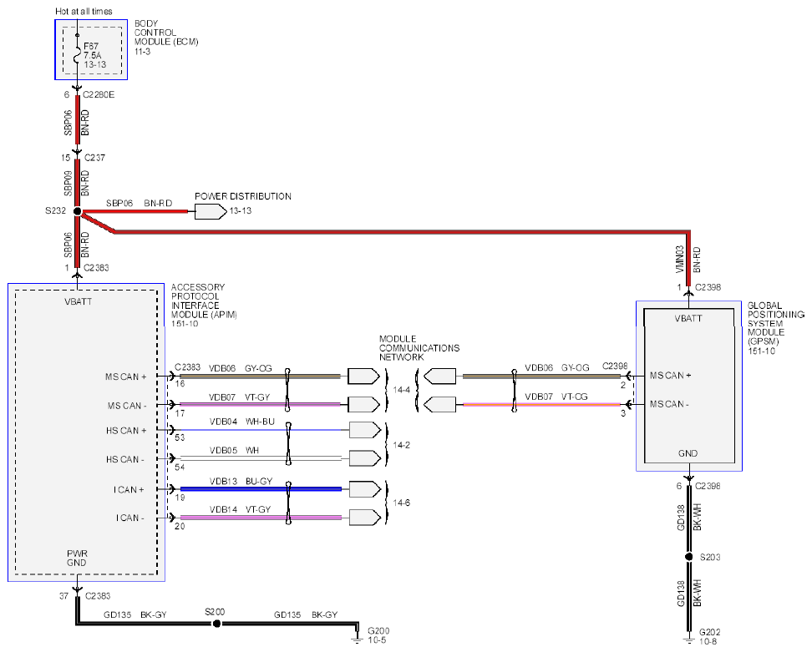The width and height of the screenshot is (812, 652).
Task: Click APIM pin number "19"
Action: 180,498
